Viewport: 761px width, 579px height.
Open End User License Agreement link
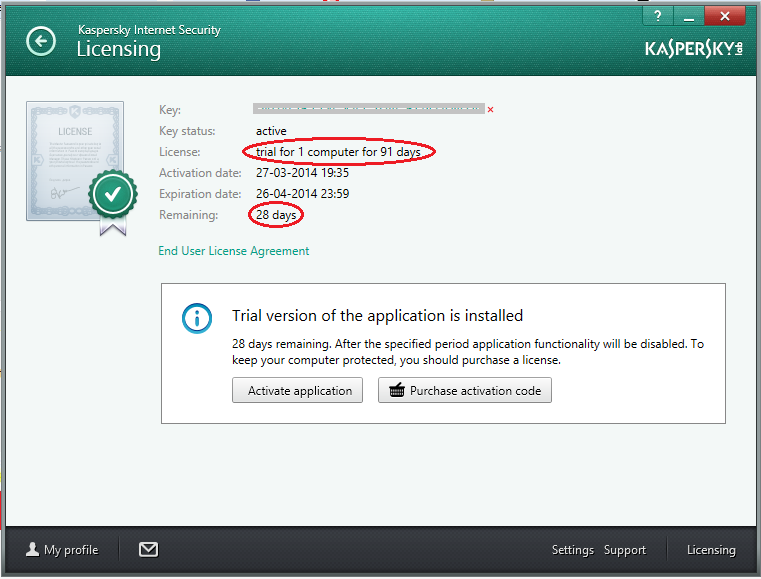(233, 251)
